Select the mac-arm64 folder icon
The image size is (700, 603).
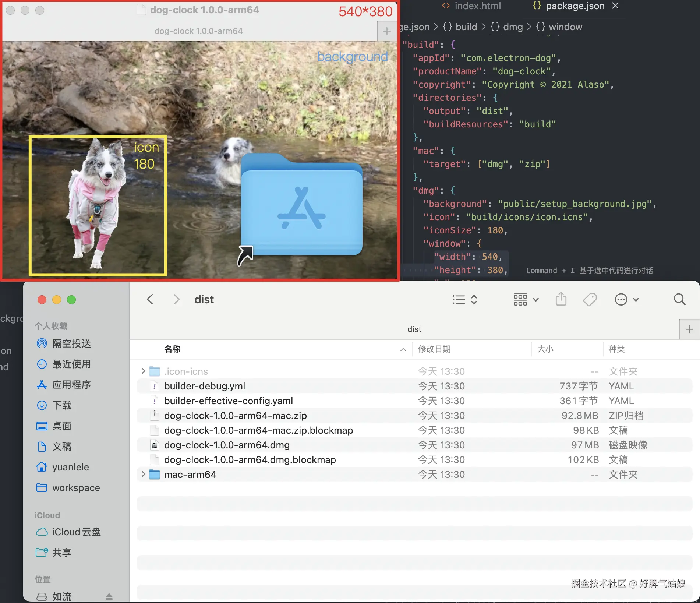pyautogui.click(x=155, y=475)
